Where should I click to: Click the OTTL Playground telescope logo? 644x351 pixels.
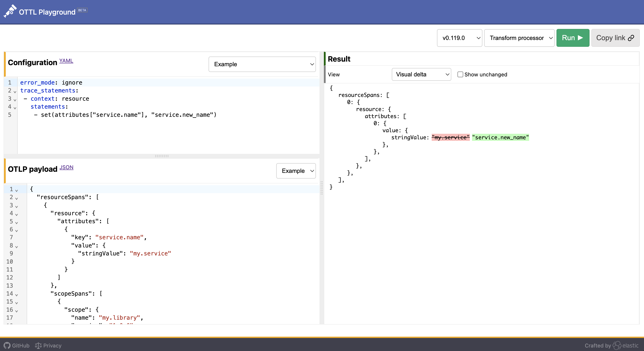10,11
